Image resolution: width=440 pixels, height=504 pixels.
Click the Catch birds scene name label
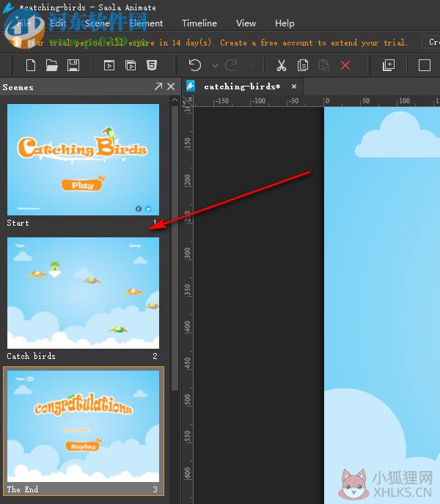pyautogui.click(x=32, y=356)
